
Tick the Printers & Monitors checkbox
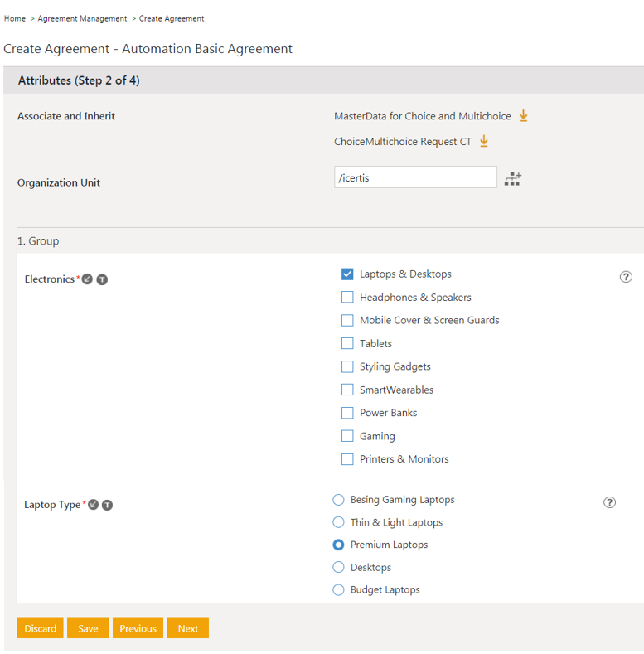[347, 459]
